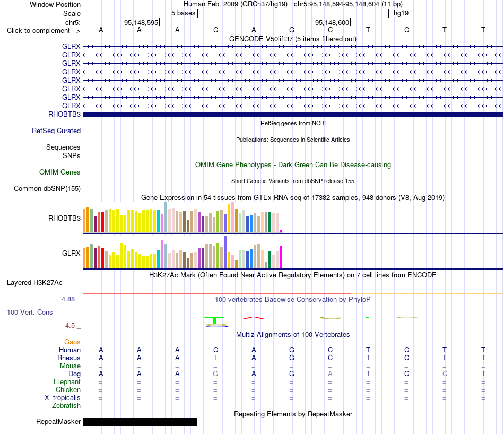
Task: Click the dark blue RHOBTB3 exon bar
Action: tap(293, 115)
